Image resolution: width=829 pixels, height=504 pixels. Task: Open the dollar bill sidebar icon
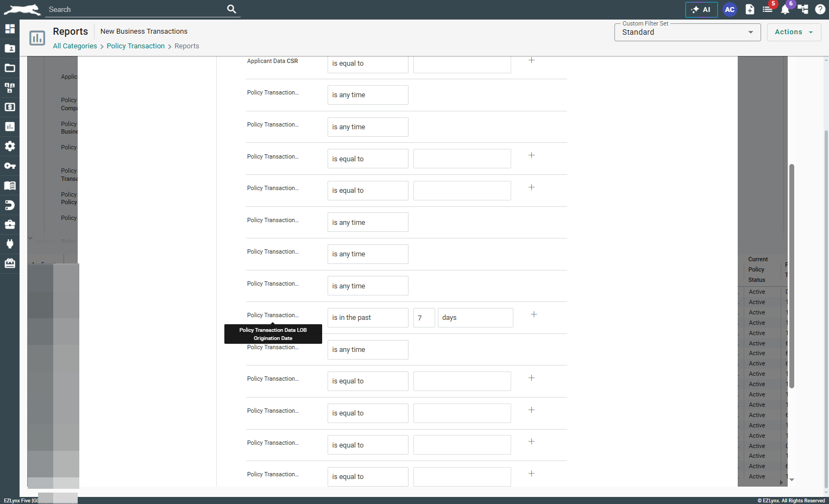click(x=10, y=107)
